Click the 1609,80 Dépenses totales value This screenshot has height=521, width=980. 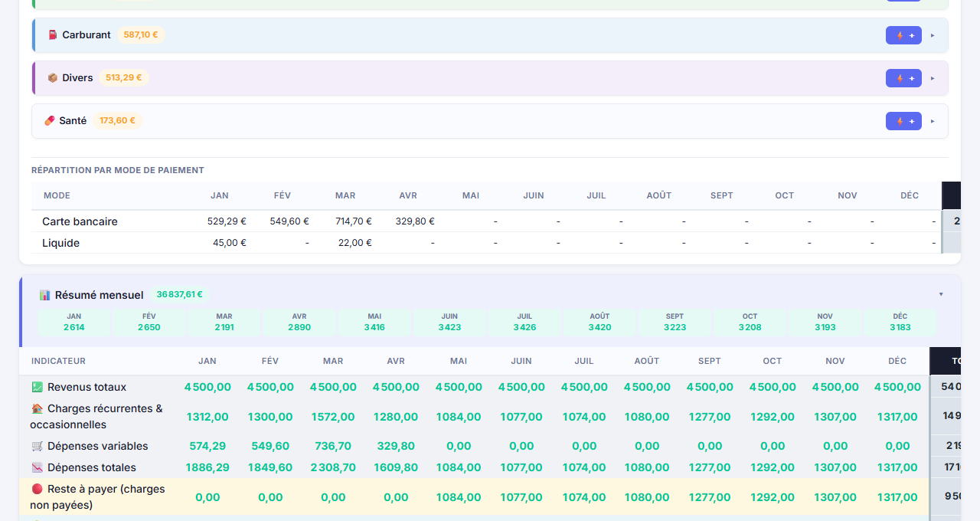pyautogui.click(x=396, y=467)
